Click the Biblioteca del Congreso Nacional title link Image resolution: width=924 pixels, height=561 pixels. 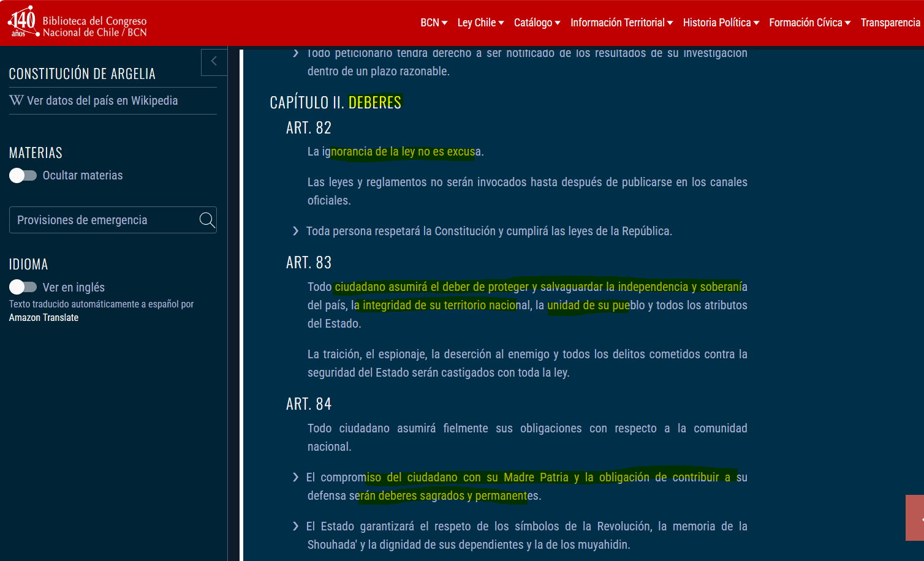coord(94,27)
